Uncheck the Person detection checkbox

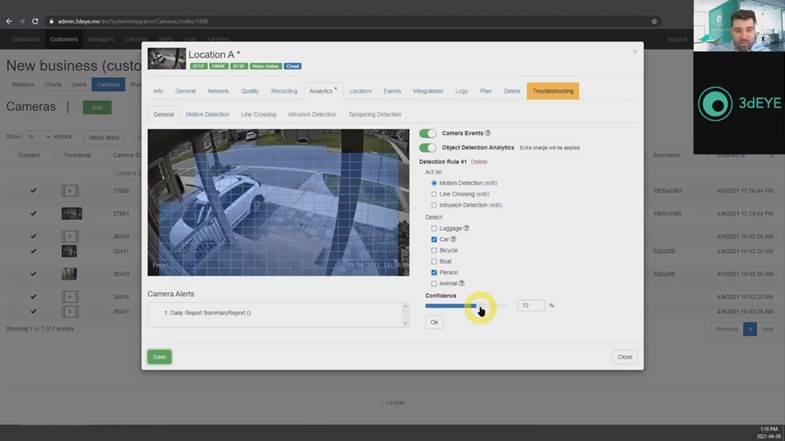point(434,272)
